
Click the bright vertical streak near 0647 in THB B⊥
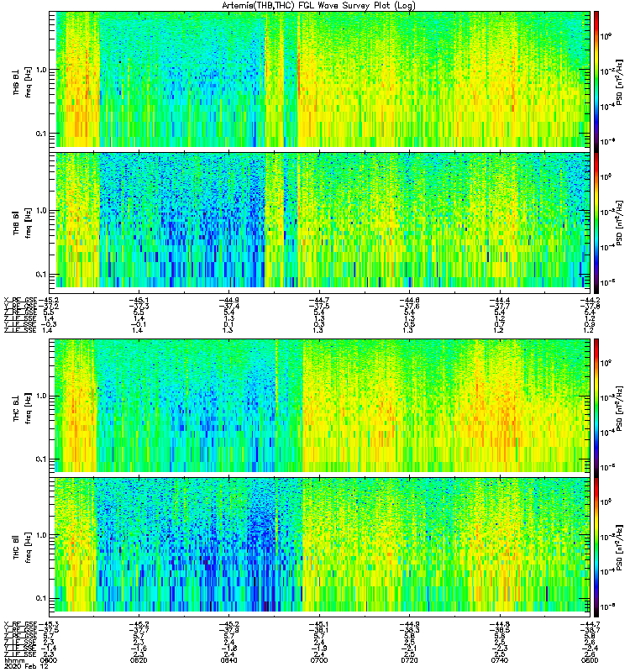coord(266,79)
